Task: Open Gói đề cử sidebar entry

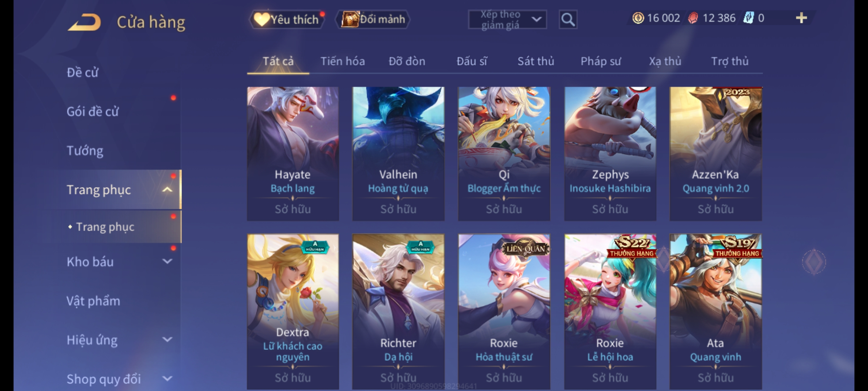Action: 93,112
